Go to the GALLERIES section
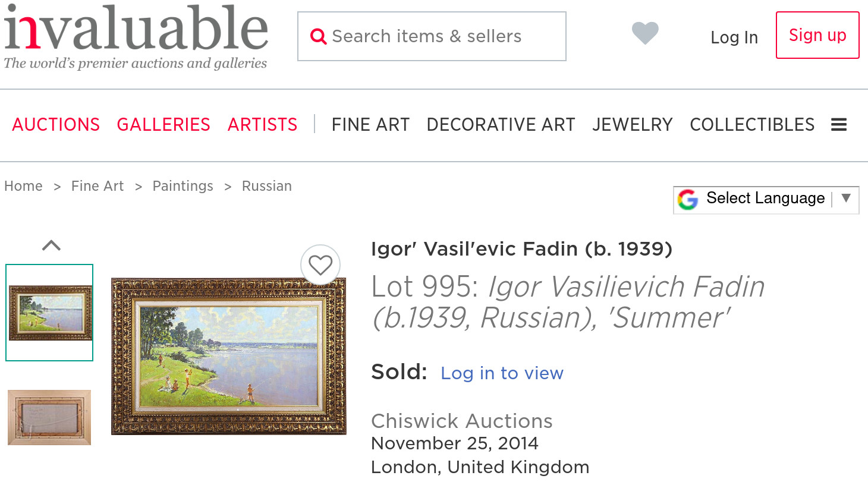 pos(163,125)
